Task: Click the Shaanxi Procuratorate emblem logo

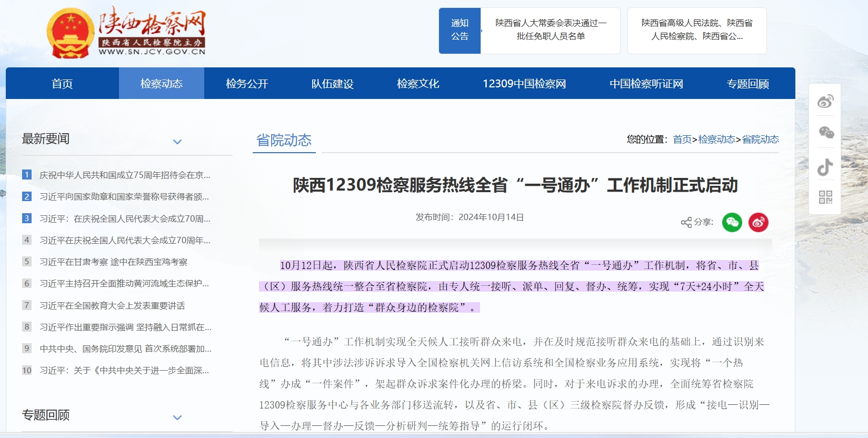Action: [x=70, y=33]
